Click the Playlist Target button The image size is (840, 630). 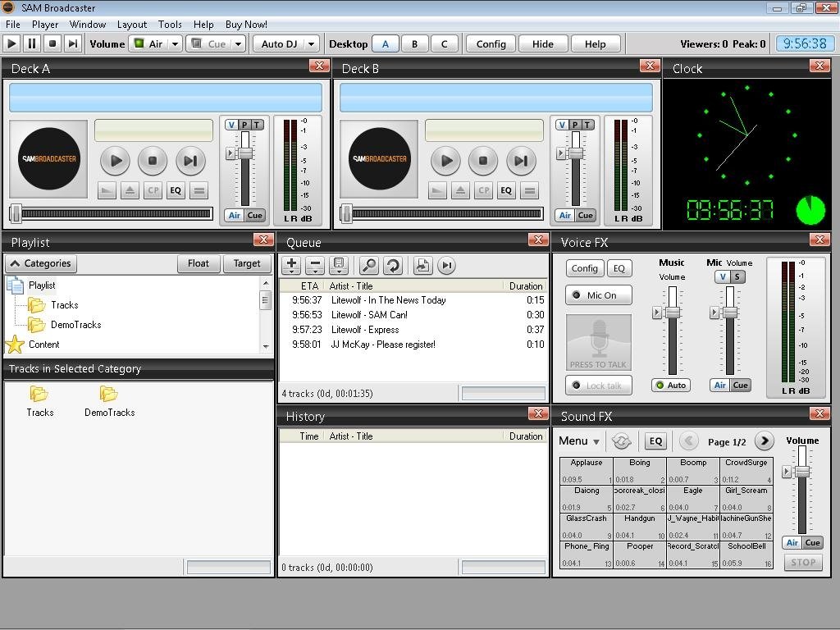click(x=246, y=263)
